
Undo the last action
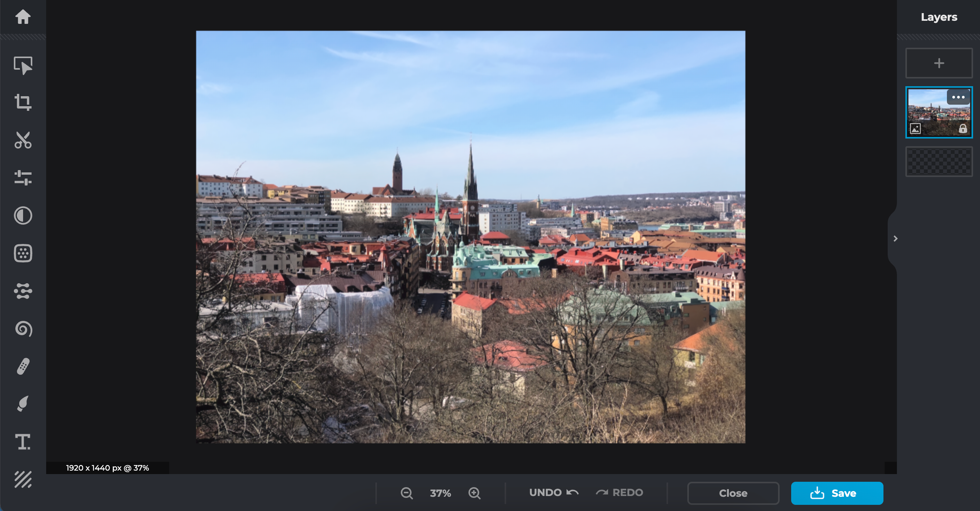(x=553, y=492)
